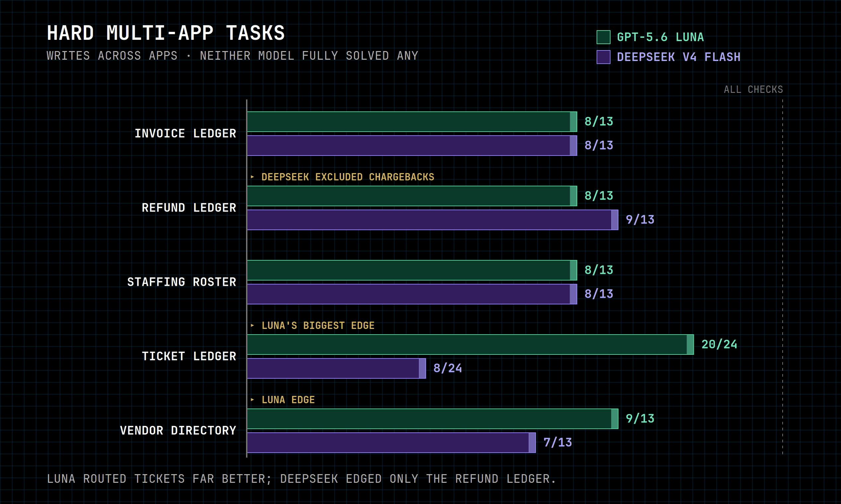Click the "INVOICE LEDGER" row label
841x504 pixels.
tap(185, 134)
